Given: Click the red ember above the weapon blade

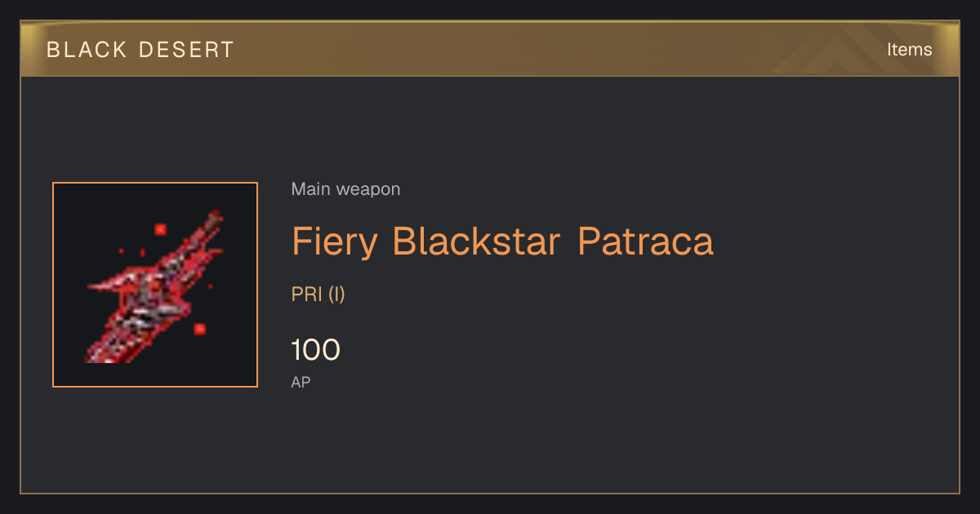Looking at the screenshot, I should coord(160,229).
